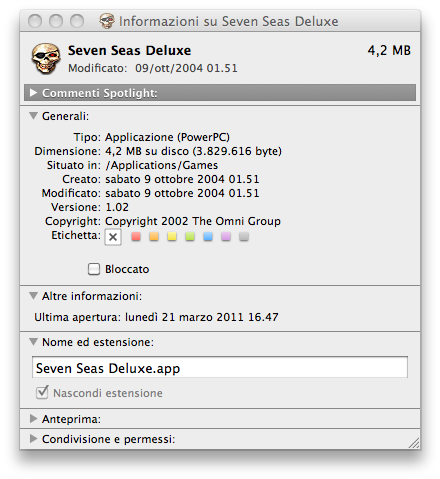Click Copyright 2002 The Omni Group text
The height and width of the screenshot is (479, 440).
[193, 221]
